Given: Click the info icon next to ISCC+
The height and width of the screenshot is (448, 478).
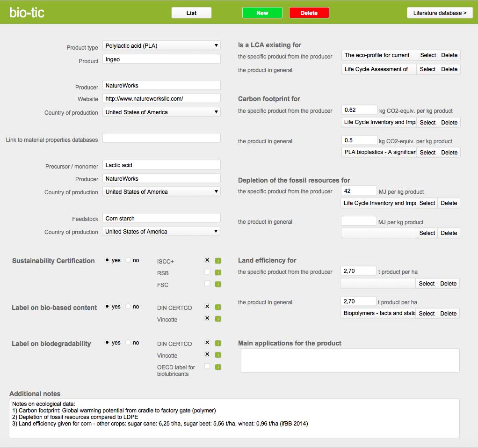Looking at the screenshot, I should click(218, 261).
